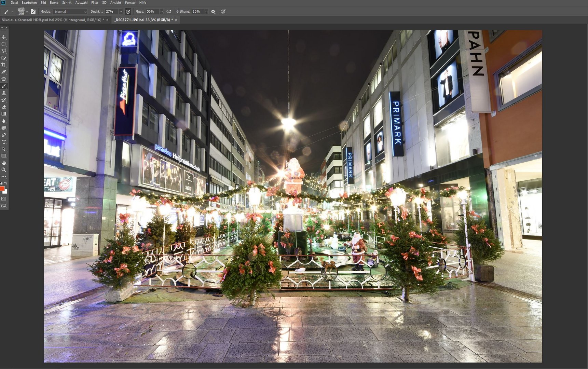Open the Auswahl menu
588x369 pixels.
click(81, 3)
